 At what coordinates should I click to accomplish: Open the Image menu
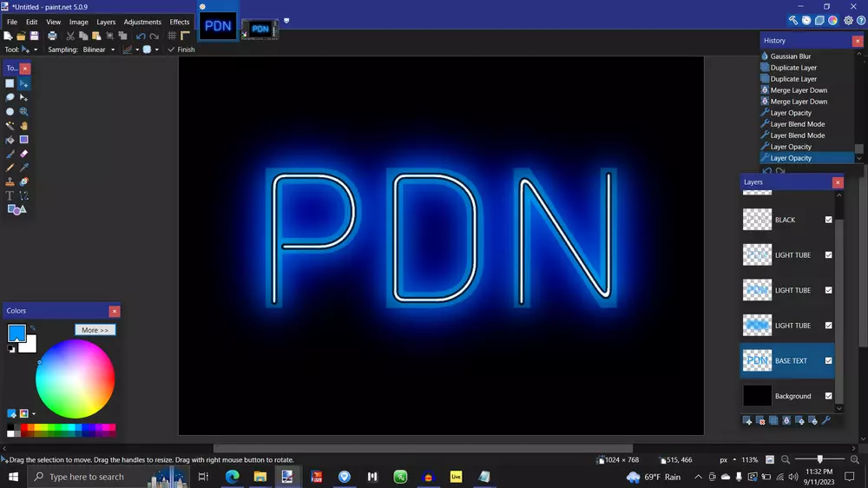click(79, 23)
